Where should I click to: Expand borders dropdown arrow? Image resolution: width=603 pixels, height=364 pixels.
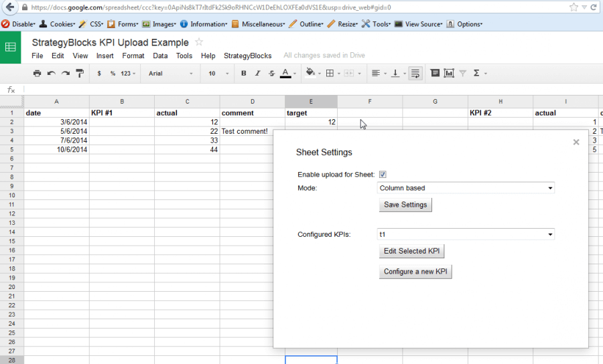[x=339, y=74]
